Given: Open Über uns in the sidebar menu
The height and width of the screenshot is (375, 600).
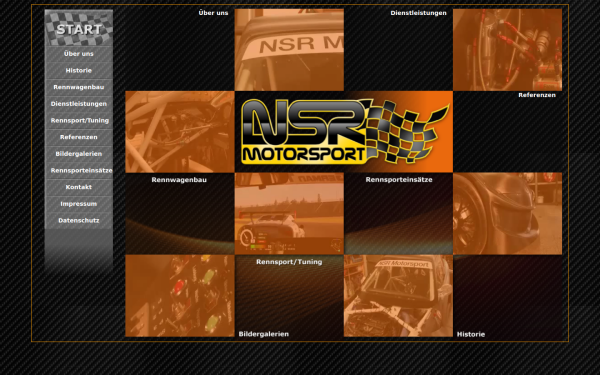Looking at the screenshot, I should click(x=79, y=54).
